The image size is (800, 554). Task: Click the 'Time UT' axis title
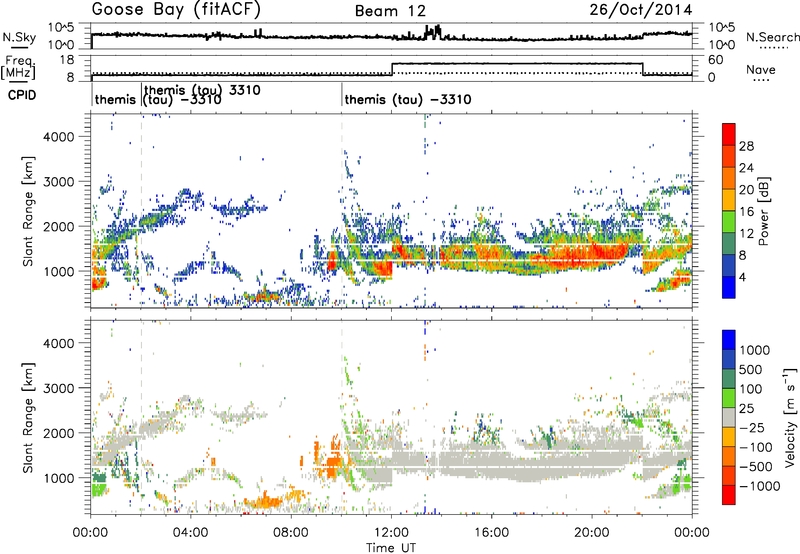tap(391, 548)
